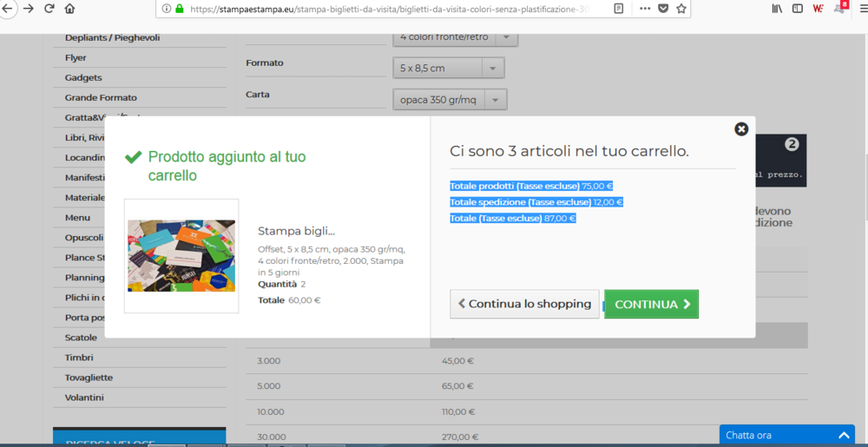The width and height of the screenshot is (868, 447).
Task: Click the Carta field label
Action: tap(258, 95)
